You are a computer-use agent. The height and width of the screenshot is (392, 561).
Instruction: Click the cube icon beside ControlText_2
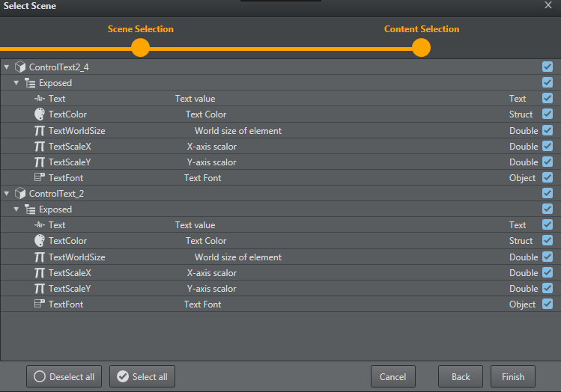pos(20,194)
